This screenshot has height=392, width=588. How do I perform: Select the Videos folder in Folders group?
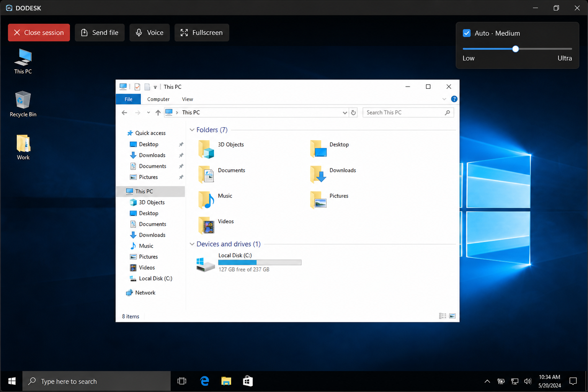[x=216, y=225]
